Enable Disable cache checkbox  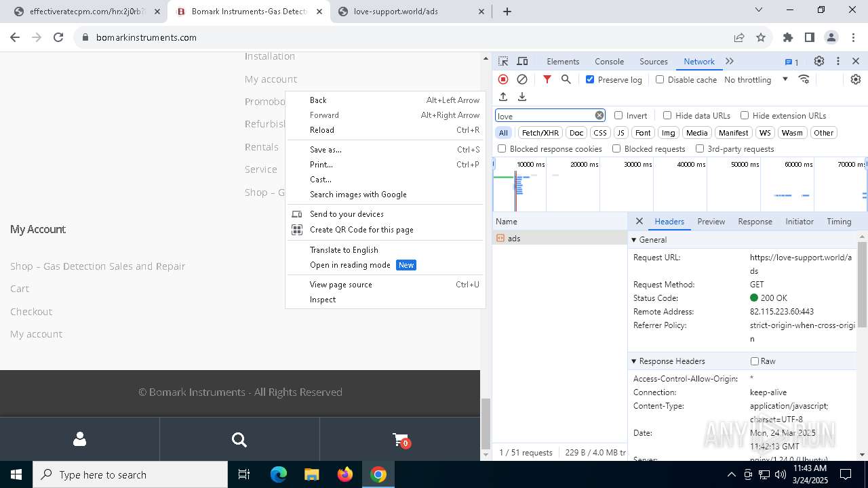tap(660, 79)
